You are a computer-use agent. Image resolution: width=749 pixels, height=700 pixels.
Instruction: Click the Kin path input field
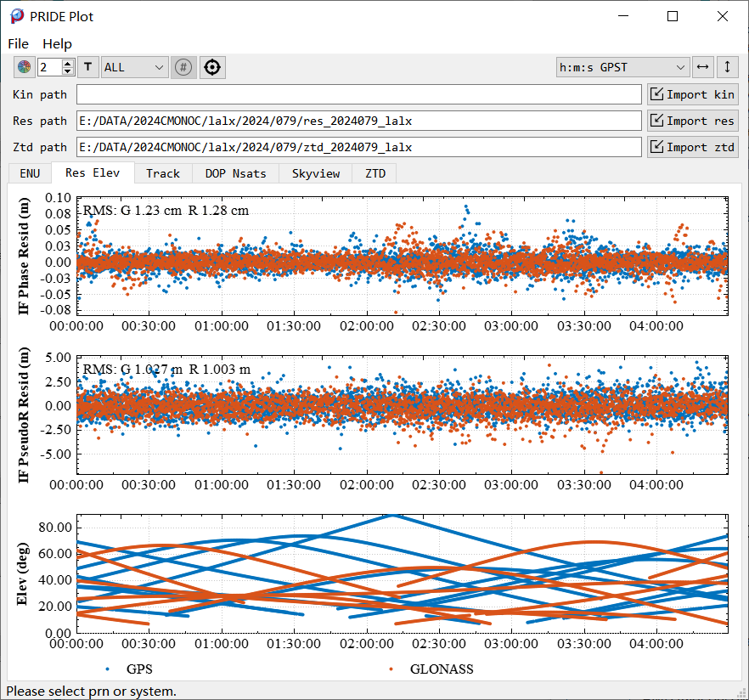pos(358,94)
